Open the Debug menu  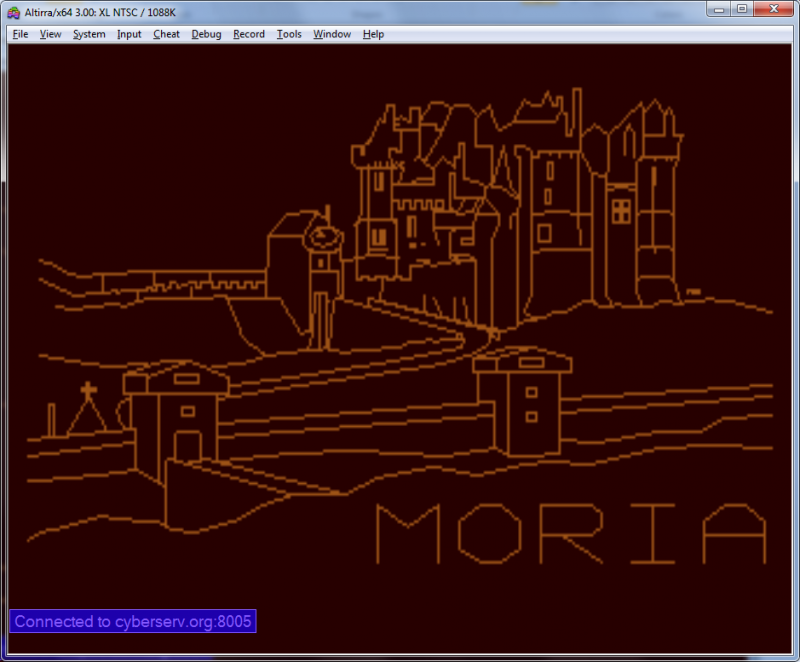click(x=206, y=34)
